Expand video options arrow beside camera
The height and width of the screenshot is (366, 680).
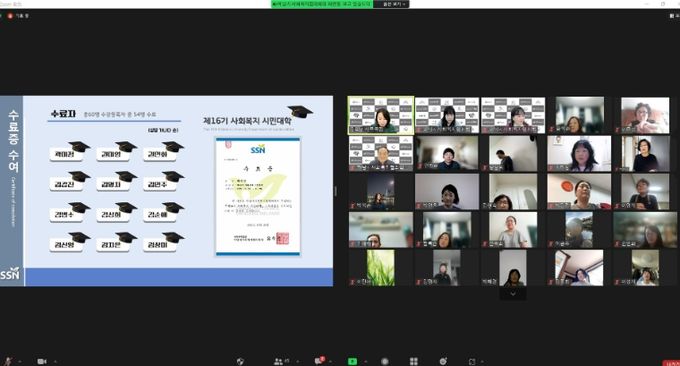(55, 361)
